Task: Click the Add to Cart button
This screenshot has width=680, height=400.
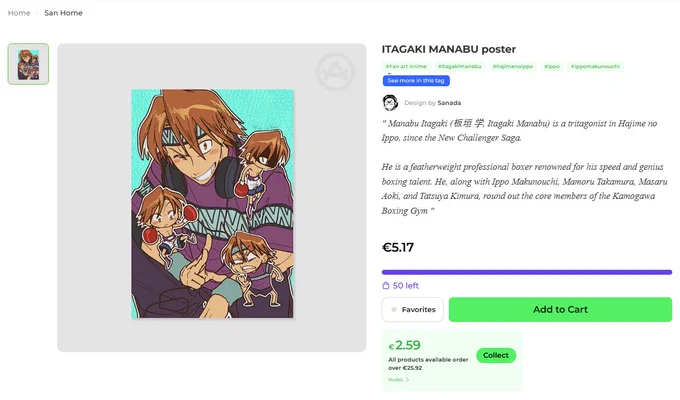Action: 560,310
